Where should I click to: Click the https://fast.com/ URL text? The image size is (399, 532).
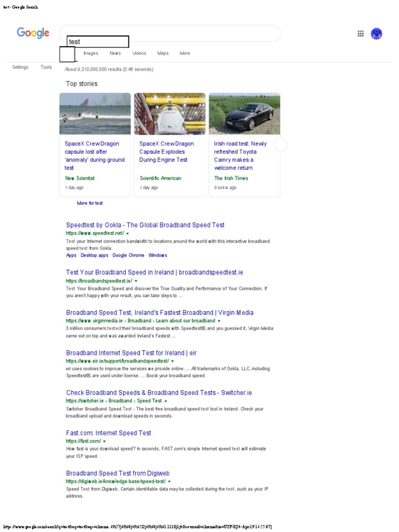point(84,441)
